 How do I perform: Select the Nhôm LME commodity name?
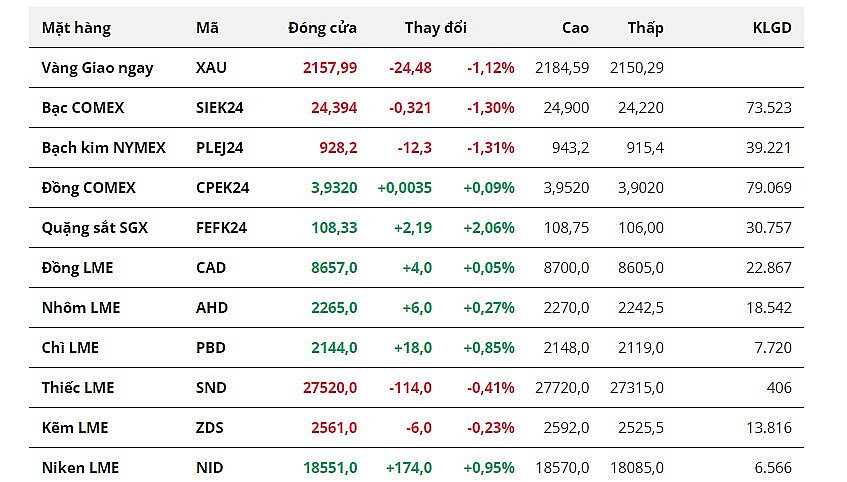coord(80,308)
